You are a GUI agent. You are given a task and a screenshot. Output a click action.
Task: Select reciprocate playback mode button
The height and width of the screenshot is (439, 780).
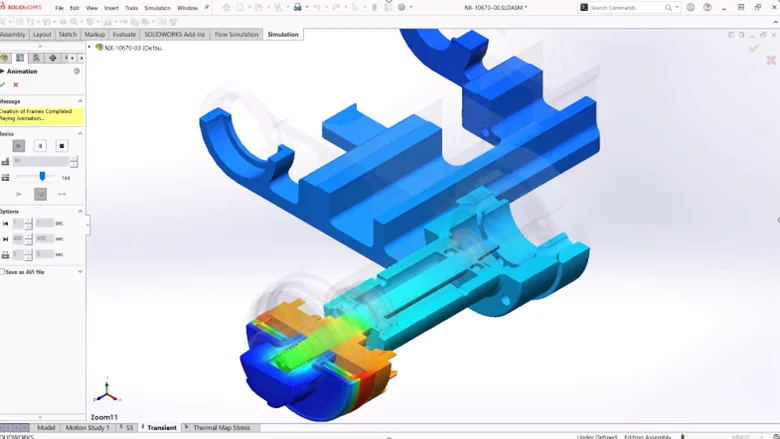[62, 194]
